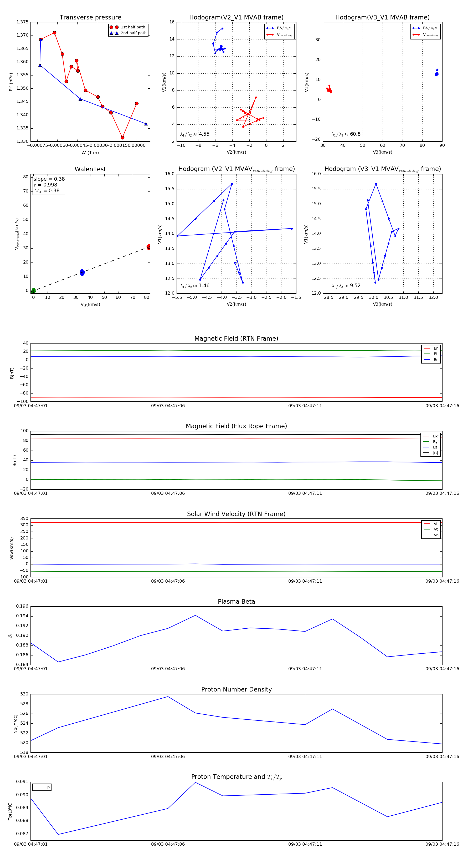
Task: Select the "Vn" legend entry
Action: (431, 535)
